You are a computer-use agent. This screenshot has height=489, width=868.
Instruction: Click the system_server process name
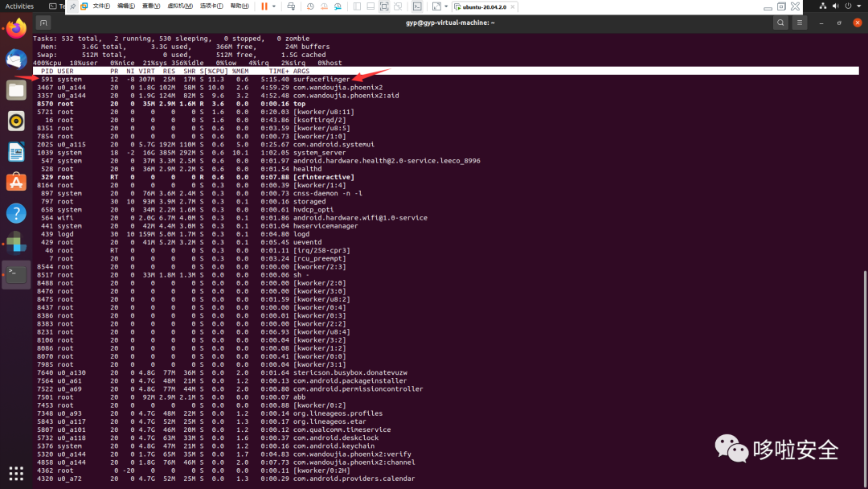(x=319, y=152)
